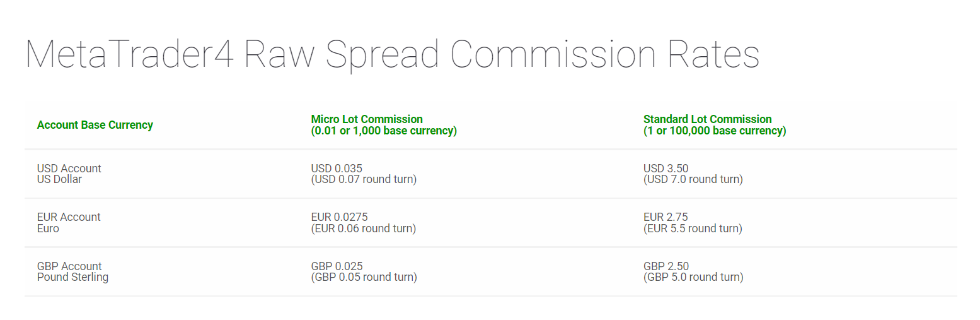Click the USD 3.50 standard lot value

pyautogui.click(x=666, y=169)
